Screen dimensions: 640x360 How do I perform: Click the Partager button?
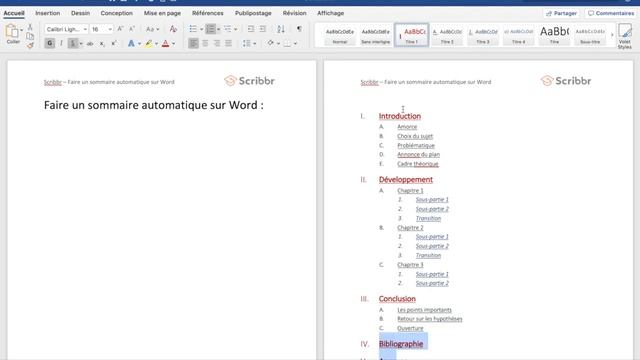click(x=561, y=13)
